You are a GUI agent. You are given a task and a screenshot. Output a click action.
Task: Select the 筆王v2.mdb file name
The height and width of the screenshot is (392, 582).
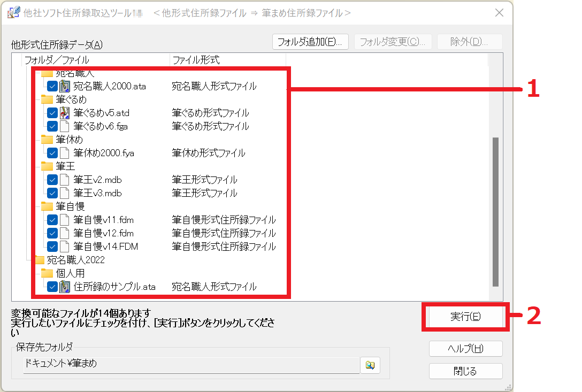pyautogui.click(x=97, y=180)
